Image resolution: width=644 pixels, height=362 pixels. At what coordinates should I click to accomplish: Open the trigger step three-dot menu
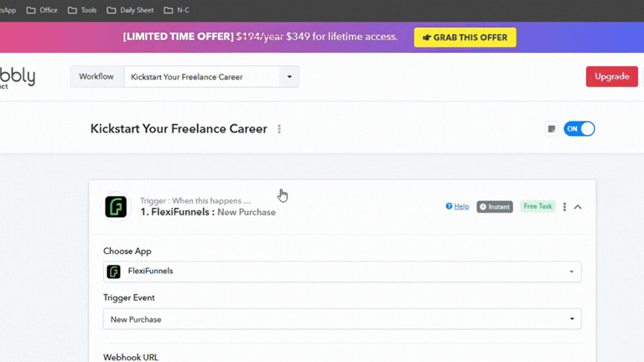point(564,207)
